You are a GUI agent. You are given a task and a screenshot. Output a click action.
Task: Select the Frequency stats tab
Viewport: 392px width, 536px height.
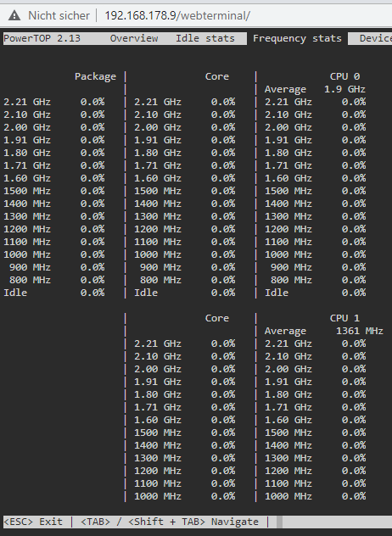coord(297,38)
